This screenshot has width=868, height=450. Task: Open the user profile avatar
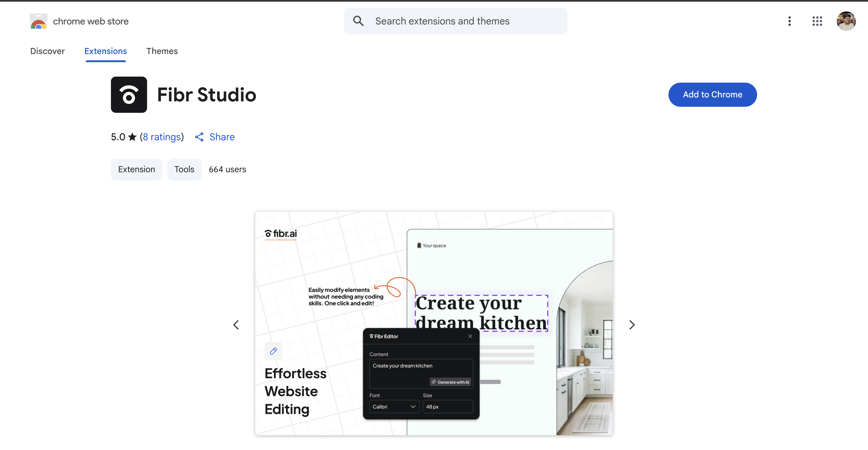(x=845, y=21)
